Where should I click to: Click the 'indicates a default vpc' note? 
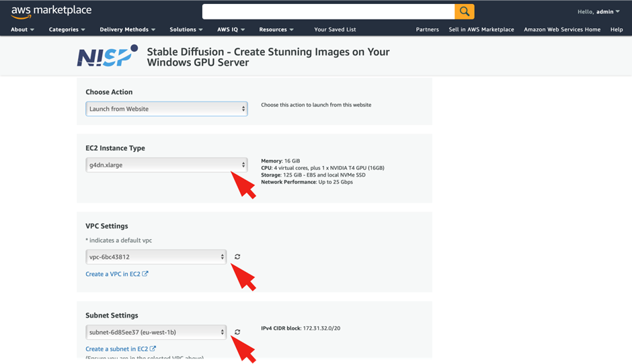pos(119,240)
